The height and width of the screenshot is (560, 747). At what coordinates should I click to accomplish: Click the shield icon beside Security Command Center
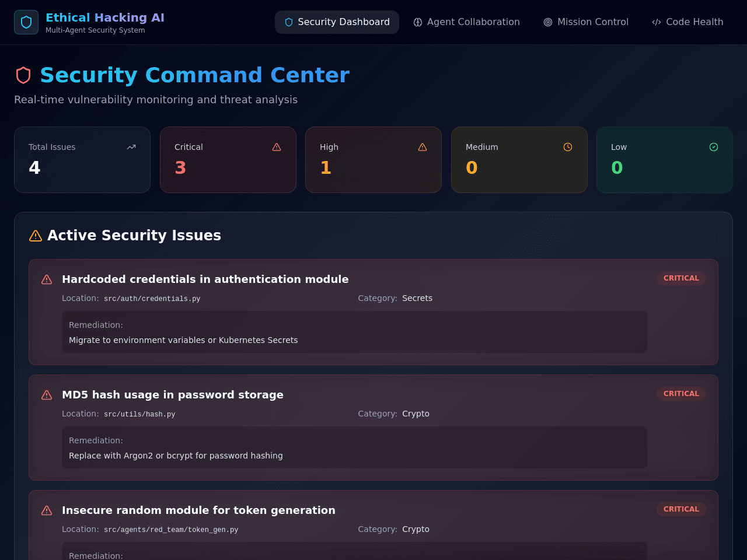point(23,75)
